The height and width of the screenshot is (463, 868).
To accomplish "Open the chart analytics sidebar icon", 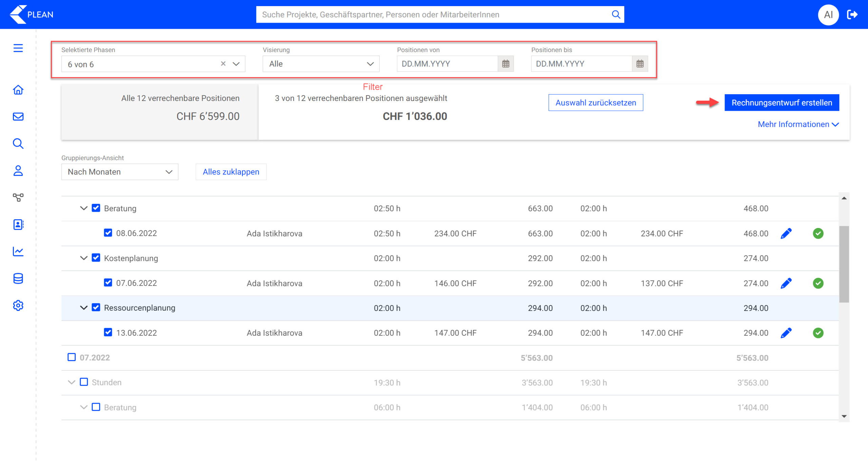I will pyautogui.click(x=18, y=251).
